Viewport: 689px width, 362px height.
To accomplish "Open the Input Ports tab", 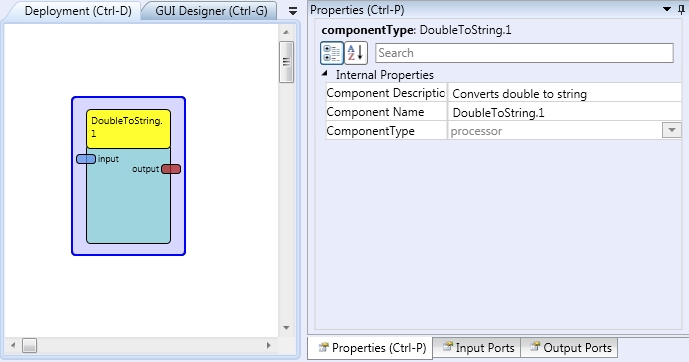I will pyautogui.click(x=477, y=348).
